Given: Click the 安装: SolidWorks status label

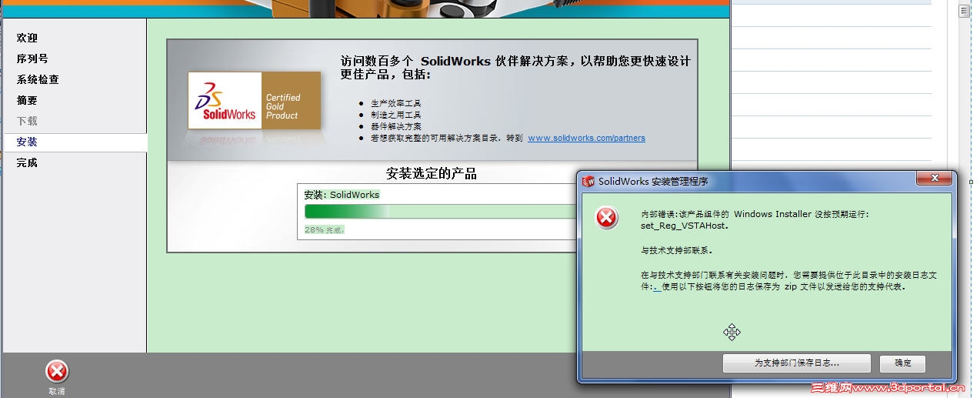Looking at the screenshot, I should [x=342, y=195].
